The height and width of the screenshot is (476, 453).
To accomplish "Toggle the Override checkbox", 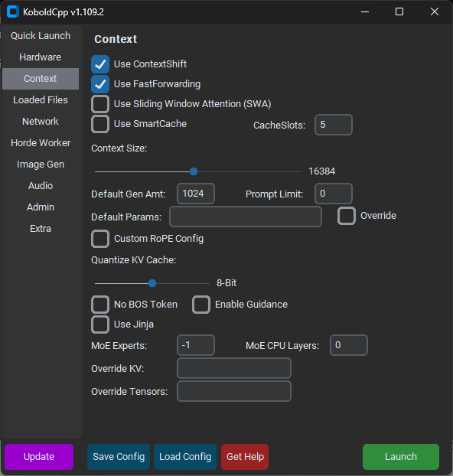I will 347,216.
